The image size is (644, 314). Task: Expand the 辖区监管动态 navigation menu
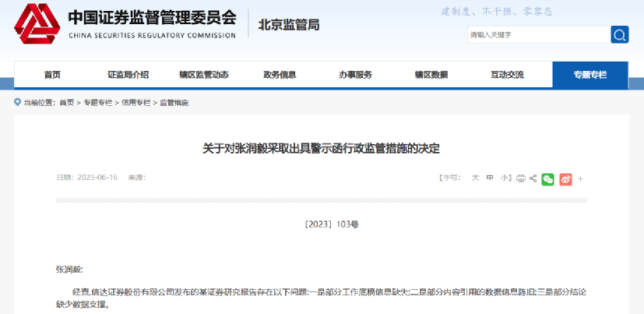pyautogui.click(x=203, y=75)
